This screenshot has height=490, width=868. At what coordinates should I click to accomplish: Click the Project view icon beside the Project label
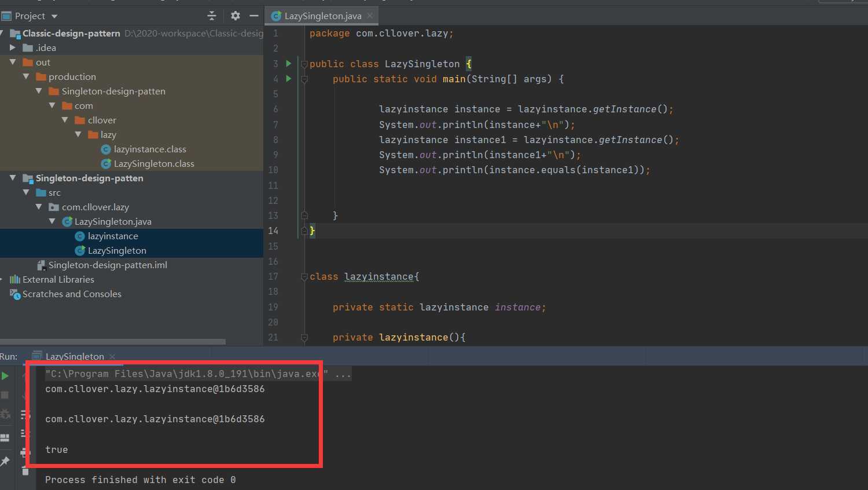[x=6, y=16]
